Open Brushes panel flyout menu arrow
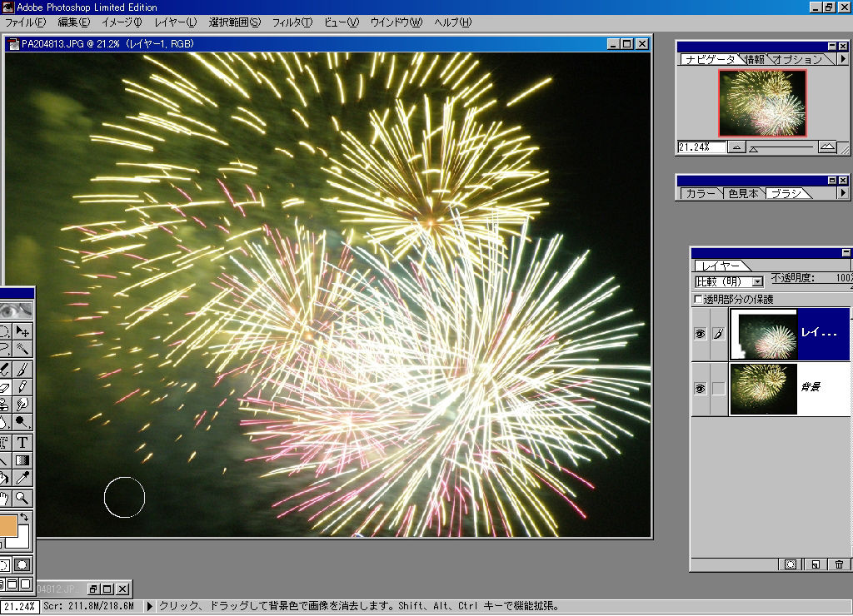 tap(843, 192)
